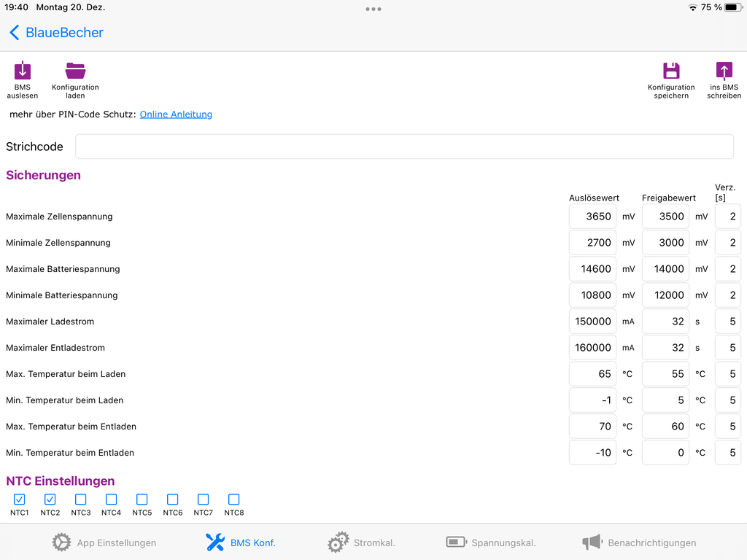Edit Maximaler Ladestrom release time 32

pyautogui.click(x=665, y=322)
